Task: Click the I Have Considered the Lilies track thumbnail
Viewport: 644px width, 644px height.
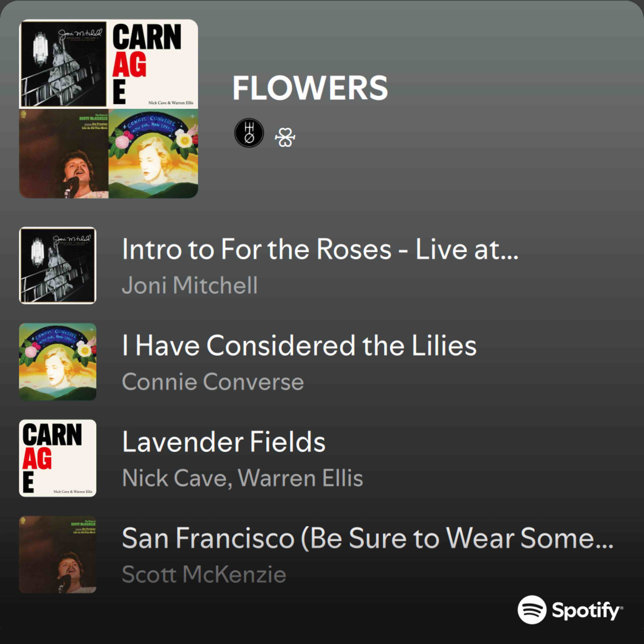Action: [58, 362]
